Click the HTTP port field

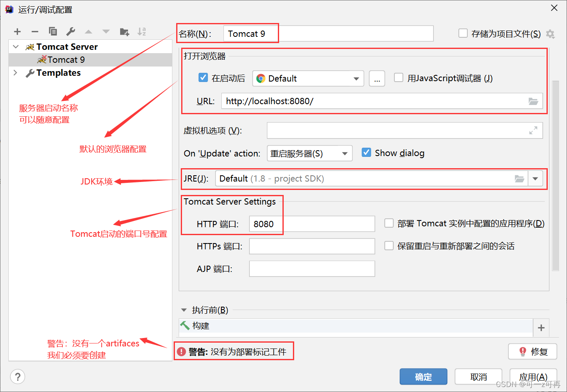click(312, 224)
